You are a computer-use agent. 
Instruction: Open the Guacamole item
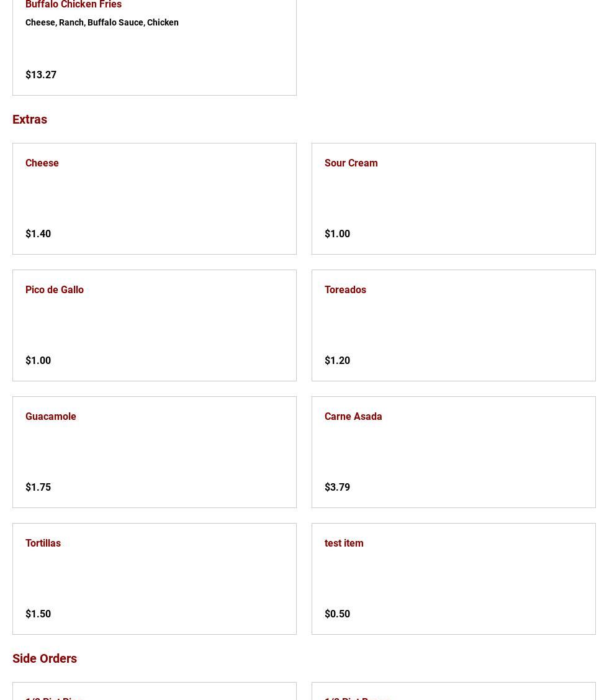(x=51, y=416)
